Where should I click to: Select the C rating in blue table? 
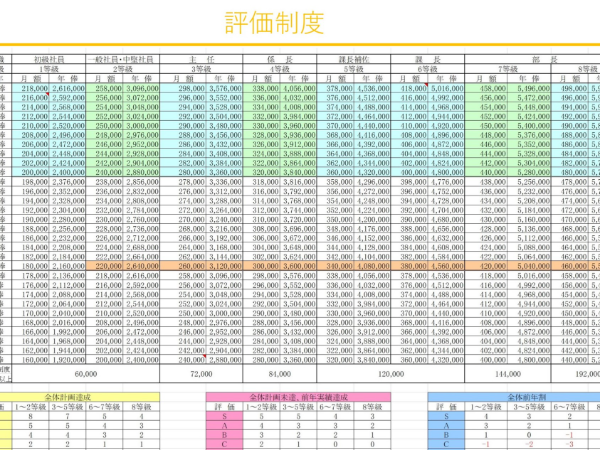446,444
